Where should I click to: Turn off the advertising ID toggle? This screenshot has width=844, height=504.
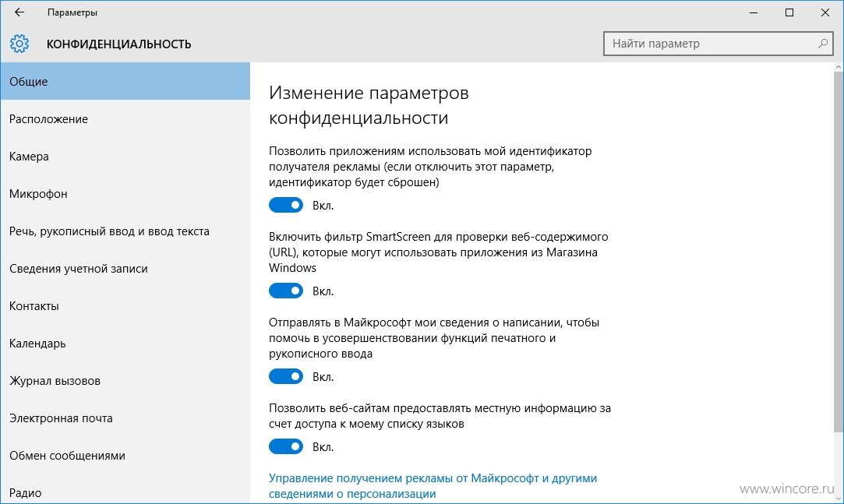click(286, 205)
